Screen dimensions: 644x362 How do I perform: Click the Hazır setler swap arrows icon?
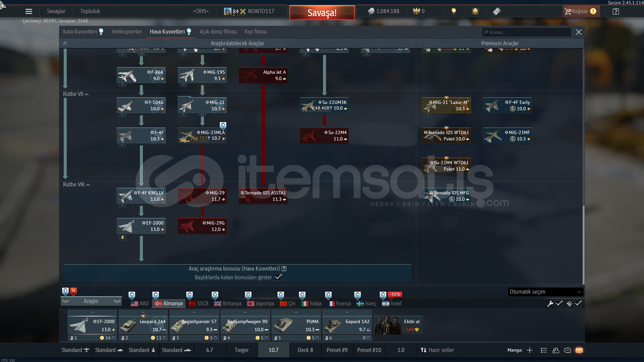[423, 350]
